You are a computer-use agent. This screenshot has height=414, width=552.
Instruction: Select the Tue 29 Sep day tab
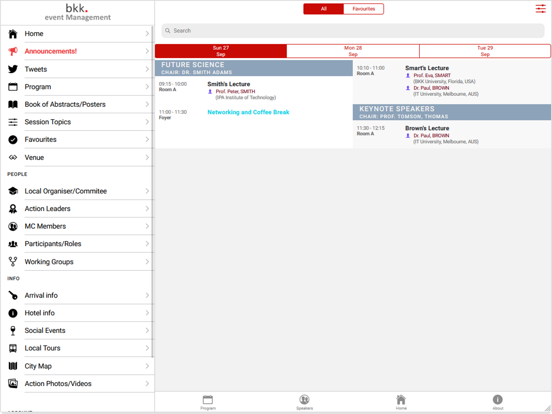(x=485, y=51)
